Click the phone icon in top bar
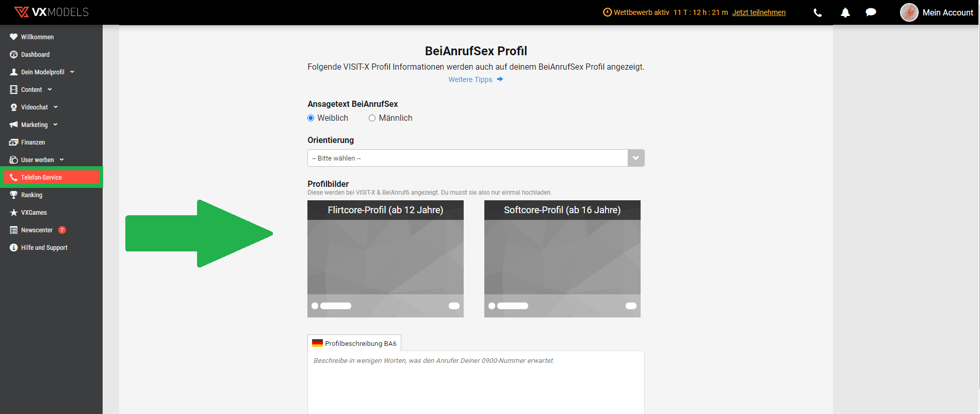 (x=818, y=12)
